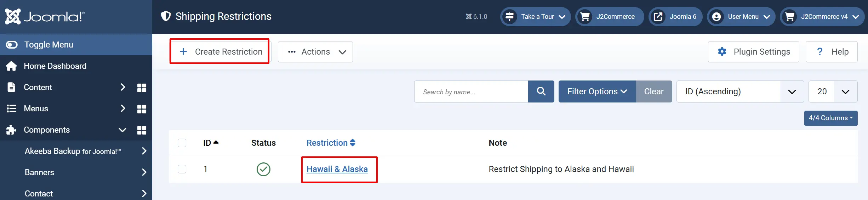Open Components dashboard grid icon
The image size is (868, 200).
tap(142, 130)
